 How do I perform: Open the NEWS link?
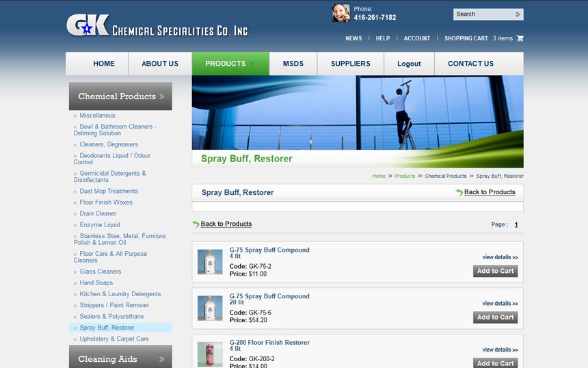(x=353, y=38)
